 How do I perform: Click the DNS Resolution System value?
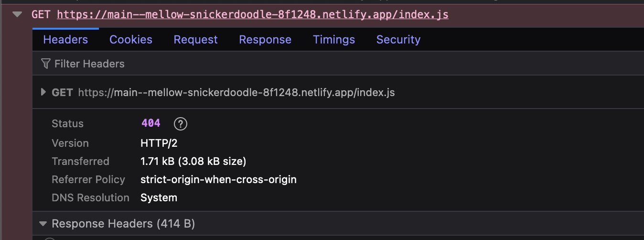[159, 198]
